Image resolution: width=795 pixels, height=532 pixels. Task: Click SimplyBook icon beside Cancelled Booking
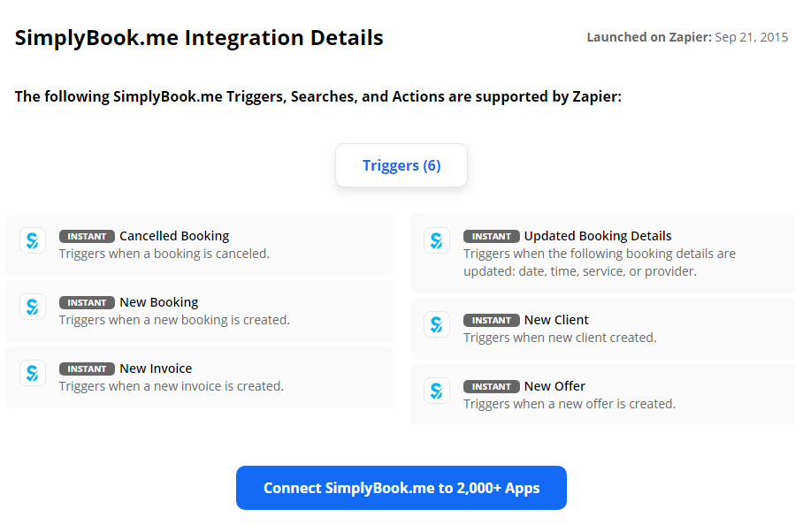pyautogui.click(x=33, y=240)
